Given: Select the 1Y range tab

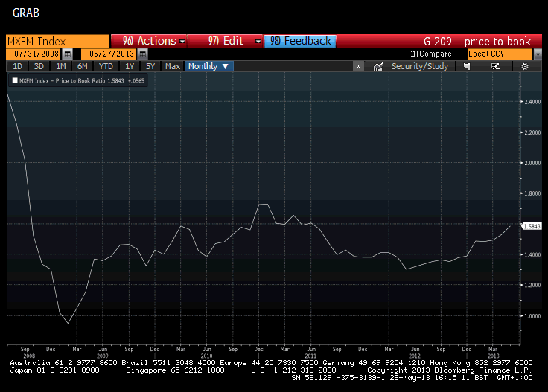Looking at the screenshot, I should click(130, 66).
